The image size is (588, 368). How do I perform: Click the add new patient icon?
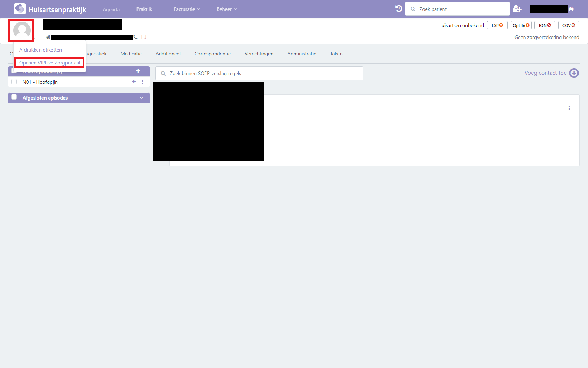pos(517,9)
